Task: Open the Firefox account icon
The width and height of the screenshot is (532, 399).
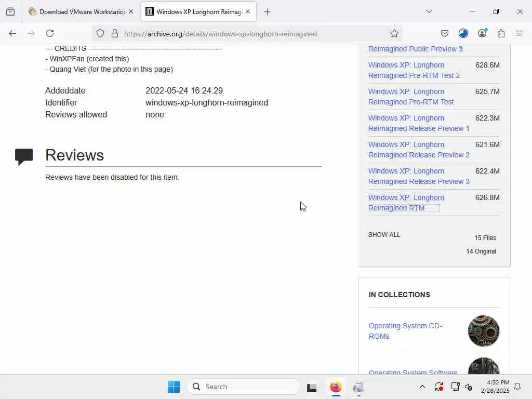Action: pyautogui.click(x=482, y=33)
